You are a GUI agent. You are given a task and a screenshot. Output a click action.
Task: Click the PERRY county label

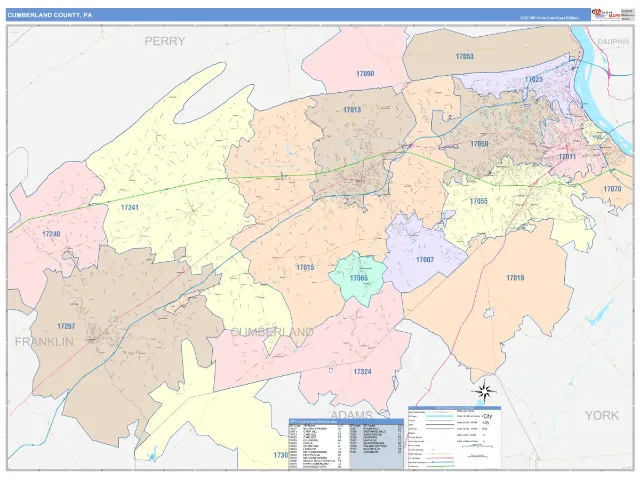(165, 41)
